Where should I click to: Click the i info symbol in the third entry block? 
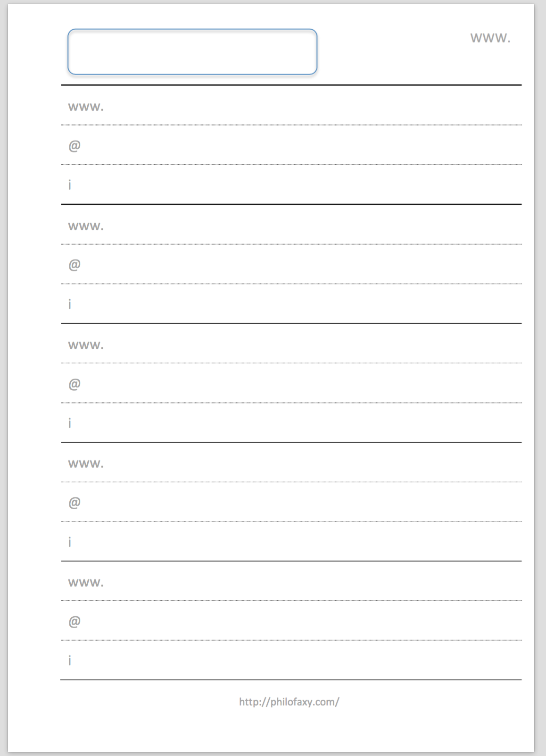click(70, 423)
